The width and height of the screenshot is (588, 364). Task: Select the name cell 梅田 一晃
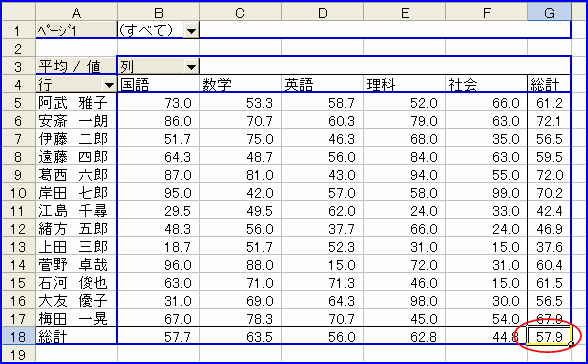[76, 319]
